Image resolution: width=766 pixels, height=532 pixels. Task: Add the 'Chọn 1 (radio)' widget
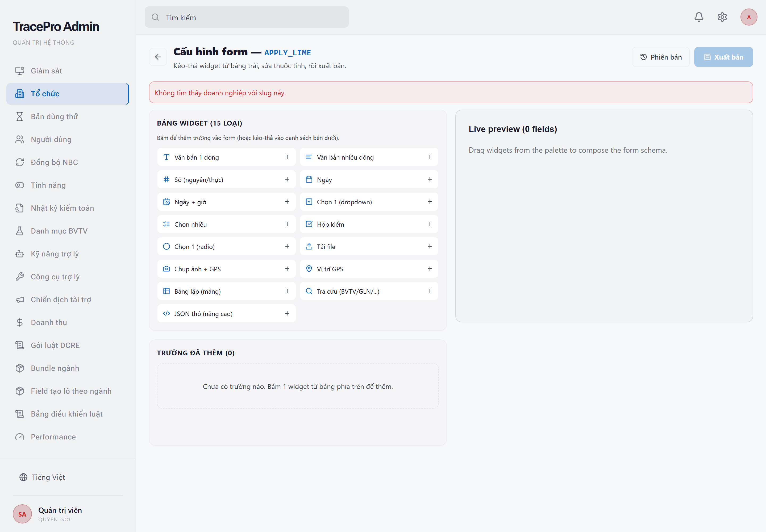[226, 246]
